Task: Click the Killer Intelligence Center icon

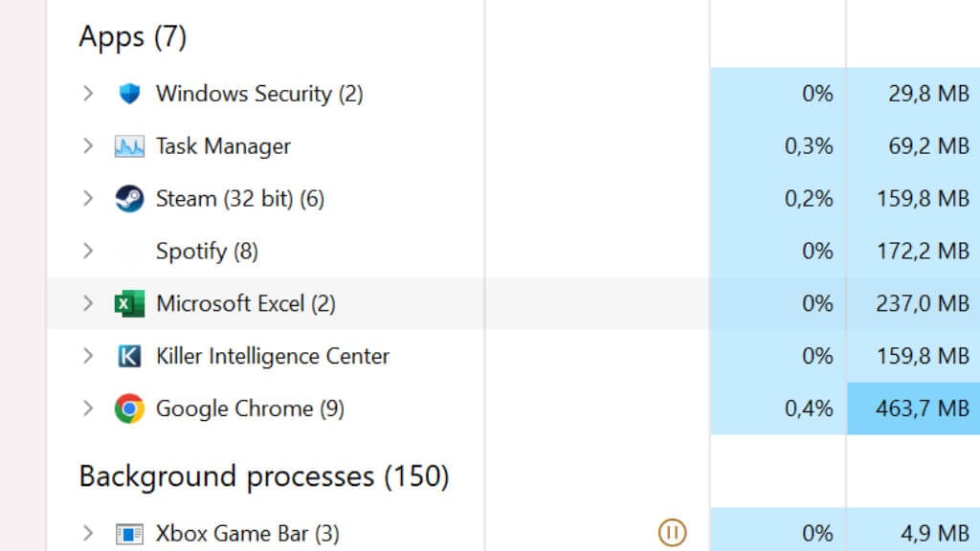Action: (x=129, y=357)
